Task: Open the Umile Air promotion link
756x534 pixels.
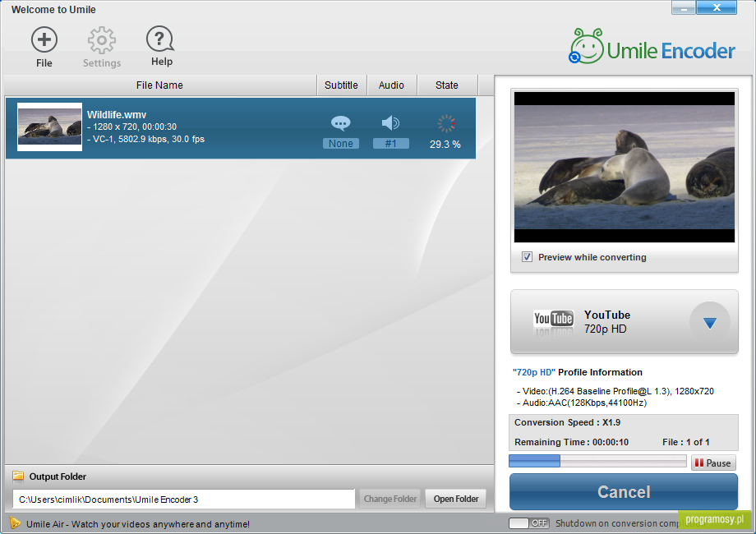Action: pos(138,524)
